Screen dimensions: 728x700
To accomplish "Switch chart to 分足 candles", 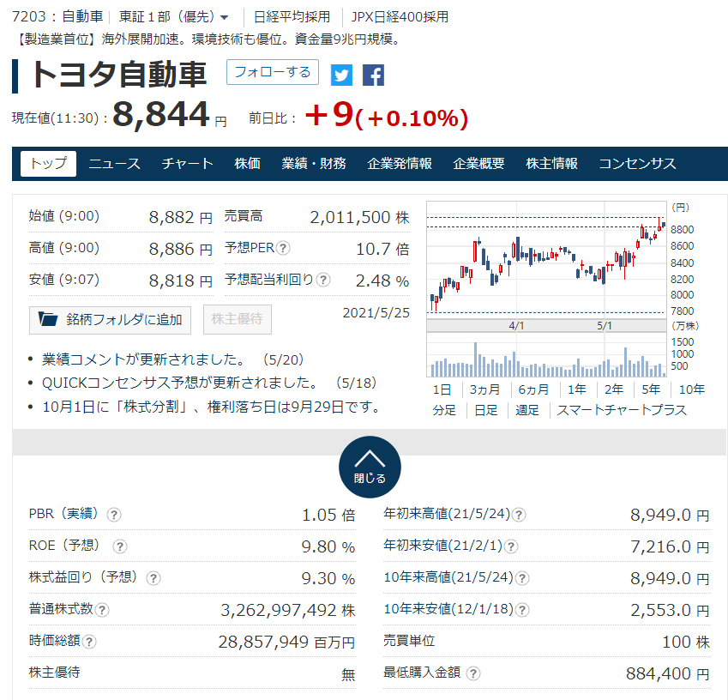I will tap(444, 410).
